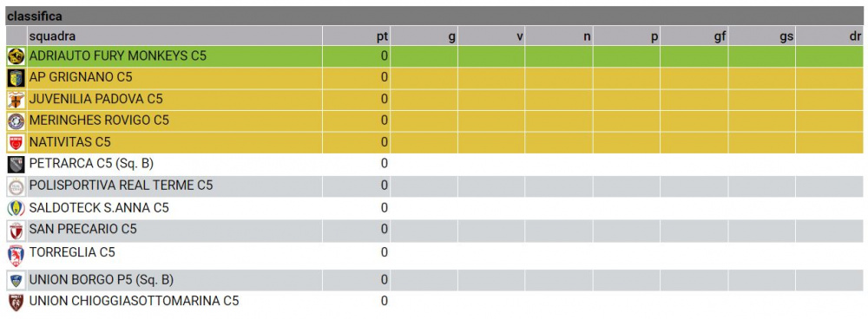
Task: Open the Polisportiva Real Terme logo
Action: point(16,186)
